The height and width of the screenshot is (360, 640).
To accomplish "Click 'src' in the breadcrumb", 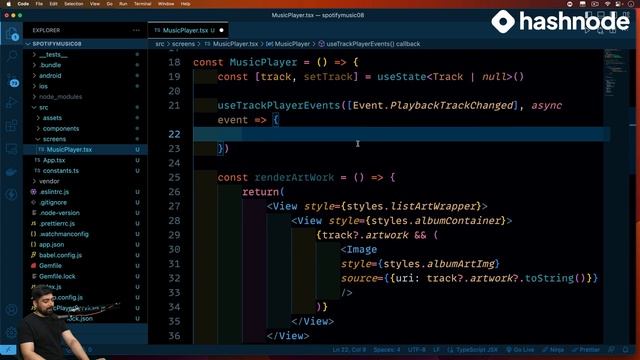I will tap(160, 44).
